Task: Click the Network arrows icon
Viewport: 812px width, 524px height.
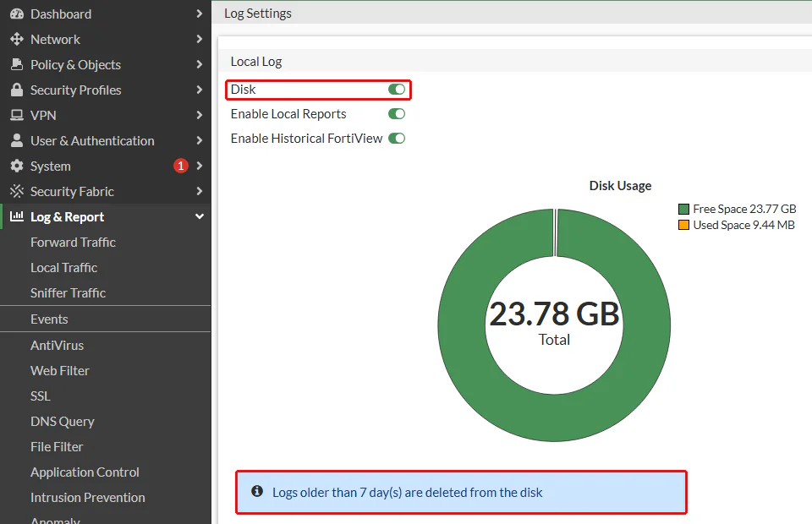Action: (x=17, y=40)
